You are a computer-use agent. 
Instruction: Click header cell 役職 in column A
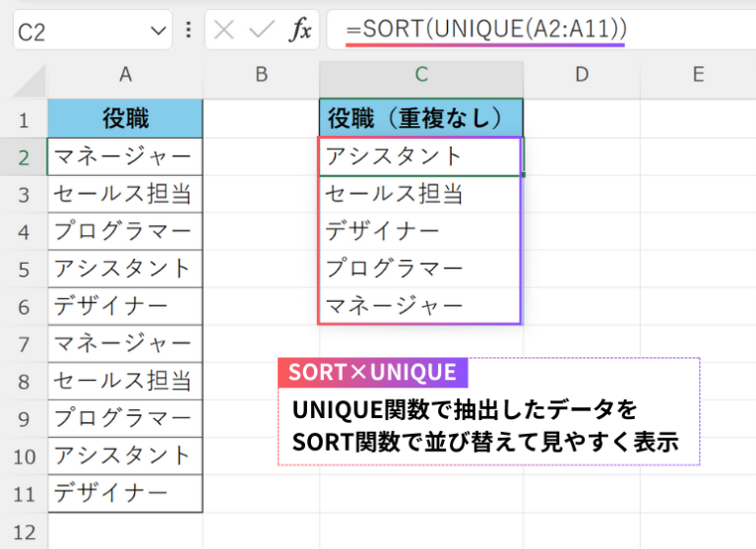point(125,119)
